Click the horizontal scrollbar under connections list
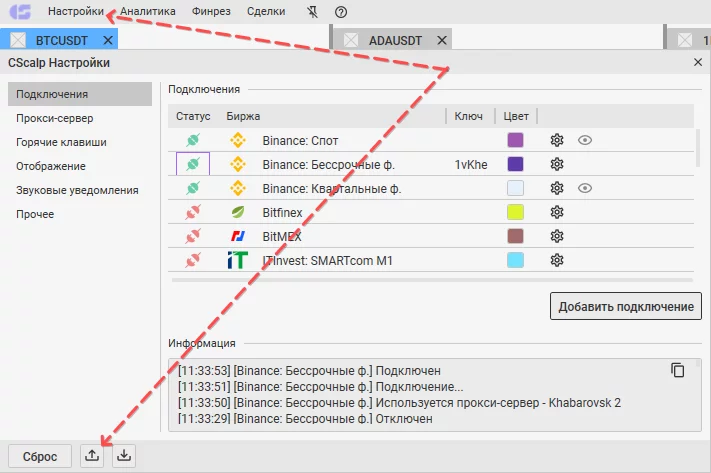This screenshot has height=473, width=711. [432, 280]
